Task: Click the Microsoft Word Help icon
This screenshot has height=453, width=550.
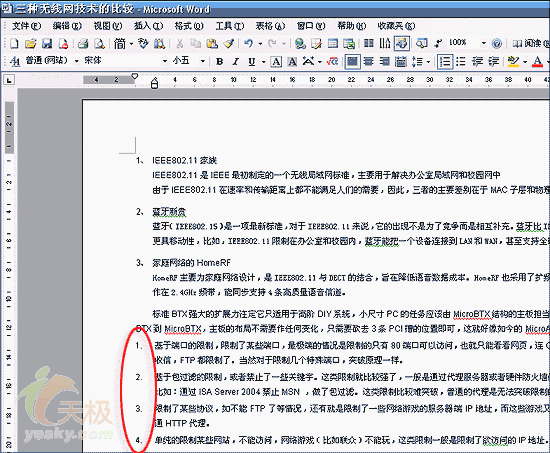Action: point(497,44)
